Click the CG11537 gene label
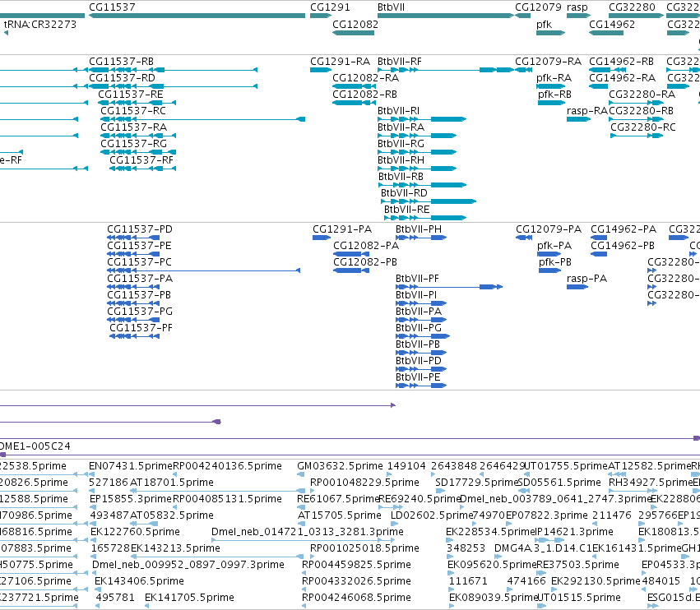Screen dimensions: 700x610 (x=112, y=7)
